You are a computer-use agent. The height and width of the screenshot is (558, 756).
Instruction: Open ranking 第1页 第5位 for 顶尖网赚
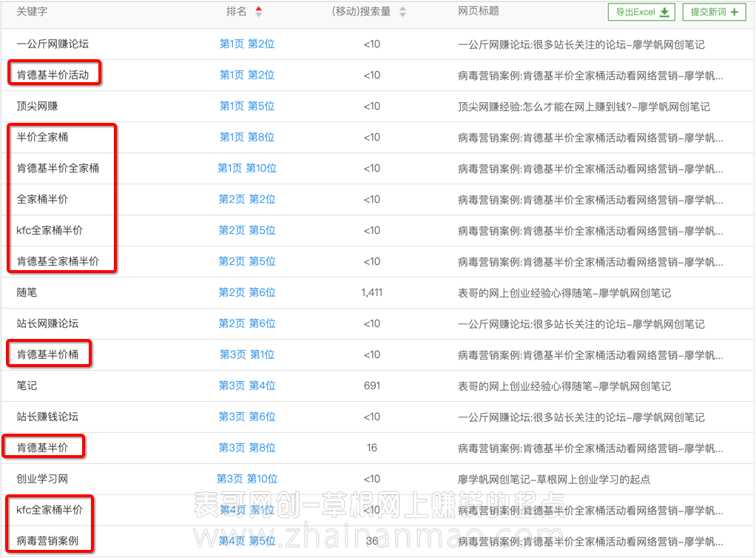(x=247, y=106)
